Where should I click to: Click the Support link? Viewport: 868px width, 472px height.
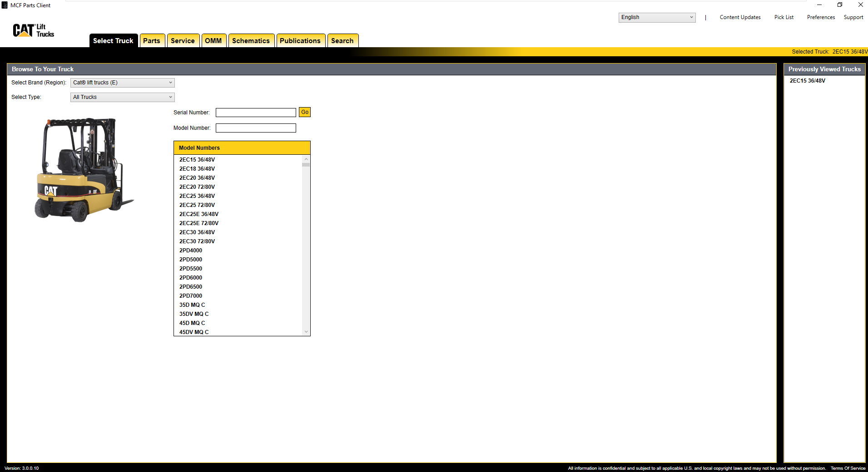(x=853, y=17)
